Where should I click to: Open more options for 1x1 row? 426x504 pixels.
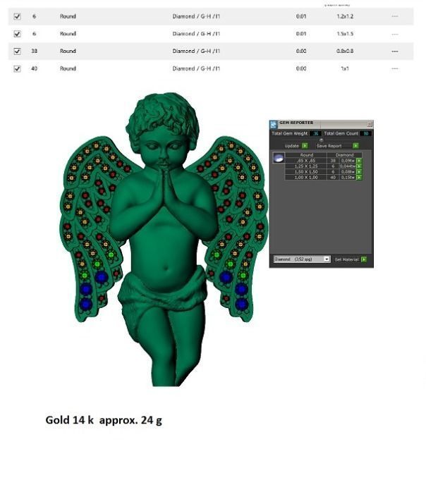(395, 68)
